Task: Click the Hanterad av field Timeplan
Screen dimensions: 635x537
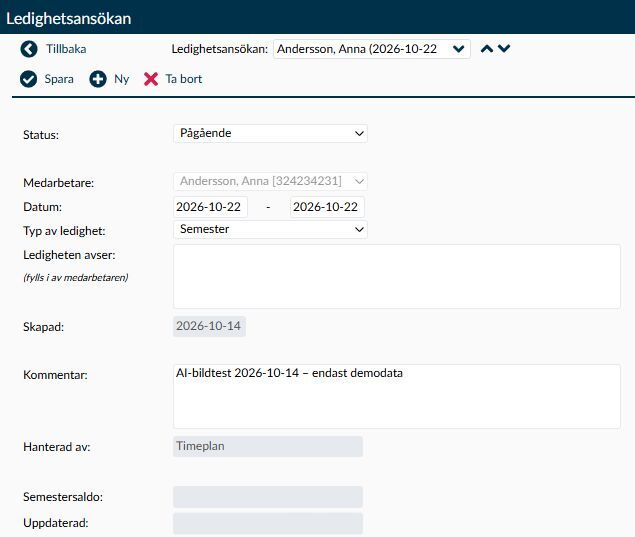Action: click(268, 446)
